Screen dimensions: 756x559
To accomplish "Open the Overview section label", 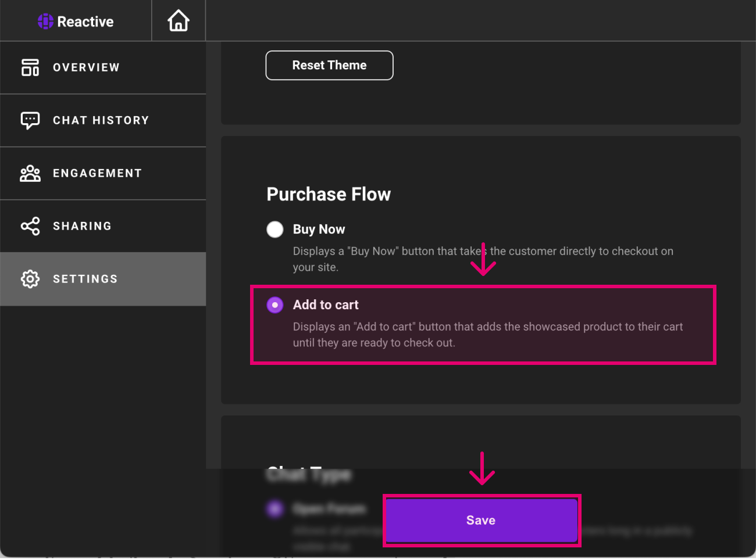I will click(86, 67).
